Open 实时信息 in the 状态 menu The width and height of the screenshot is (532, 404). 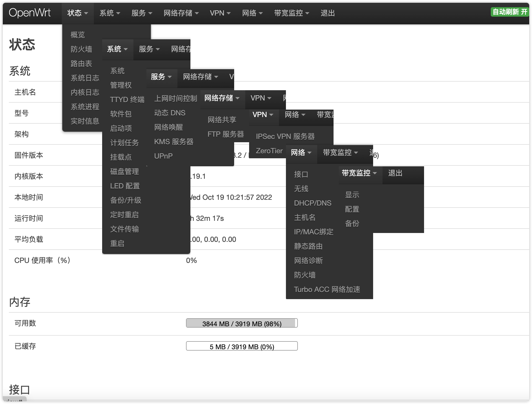[85, 121]
